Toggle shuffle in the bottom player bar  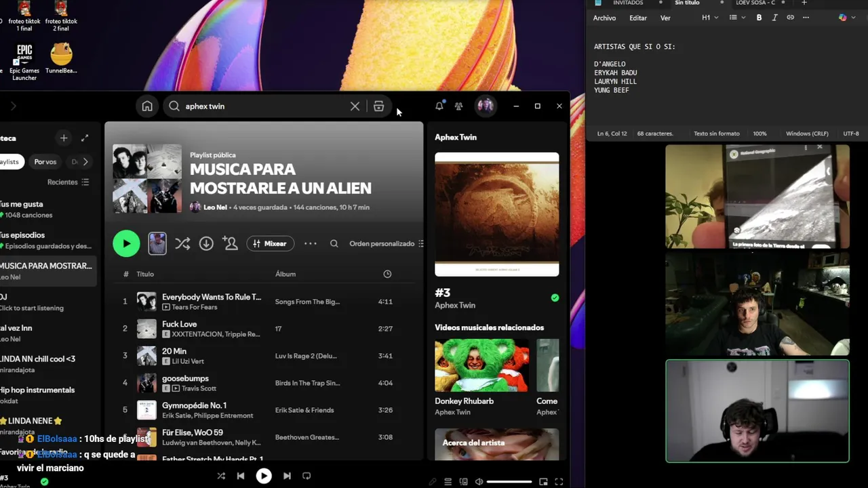coord(221,476)
